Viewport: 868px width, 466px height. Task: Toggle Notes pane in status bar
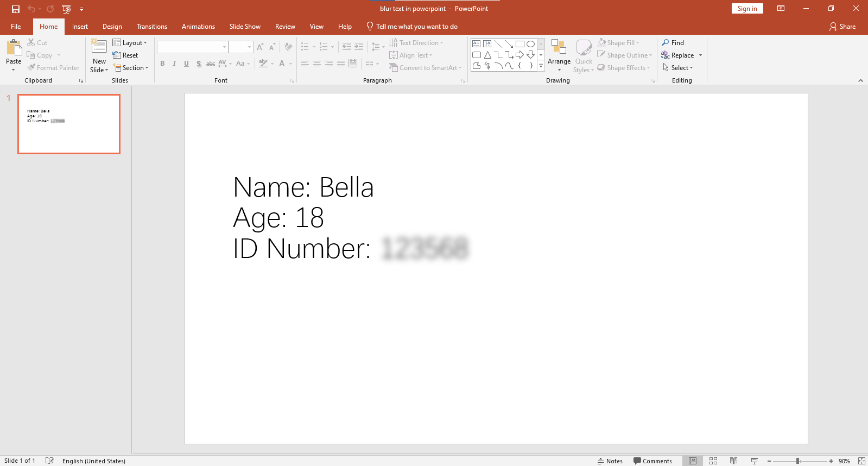coord(610,461)
